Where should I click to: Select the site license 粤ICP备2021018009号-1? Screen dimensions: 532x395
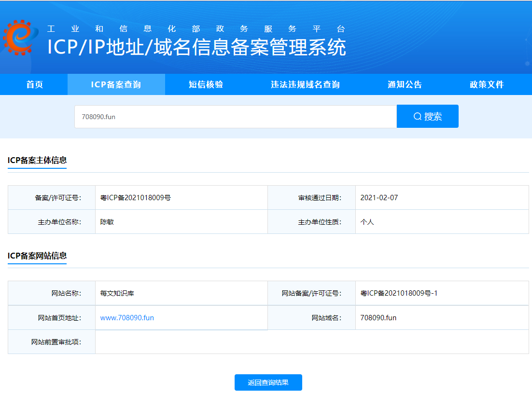(399, 293)
